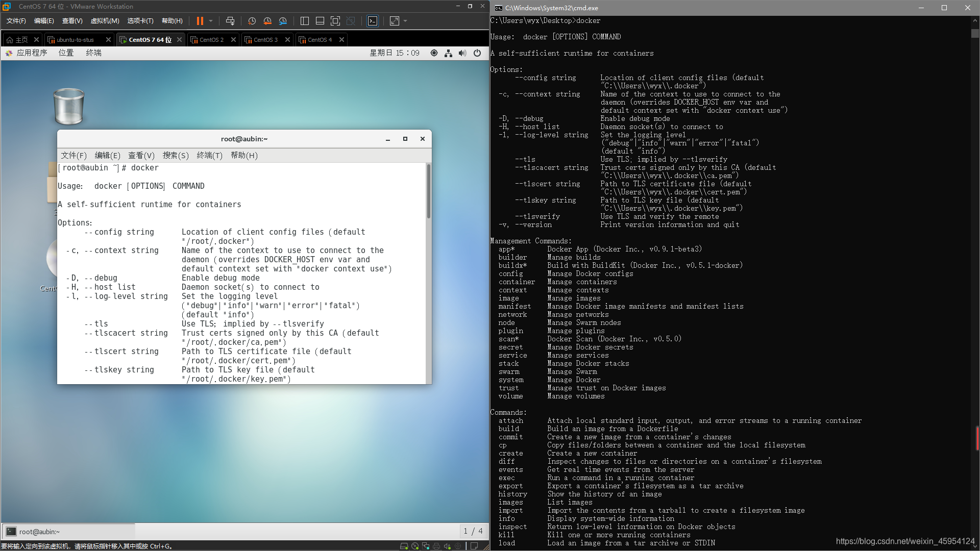Click Send Ctrl+Alt+Del toolbar icon
Image resolution: width=980 pixels, height=551 pixels.
(x=230, y=21)
